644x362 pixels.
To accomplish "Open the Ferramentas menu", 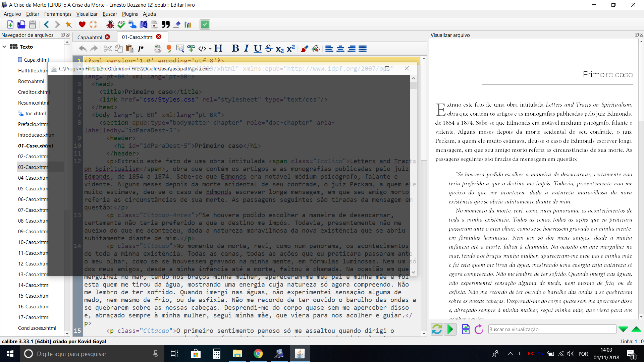I will [58, 14].
